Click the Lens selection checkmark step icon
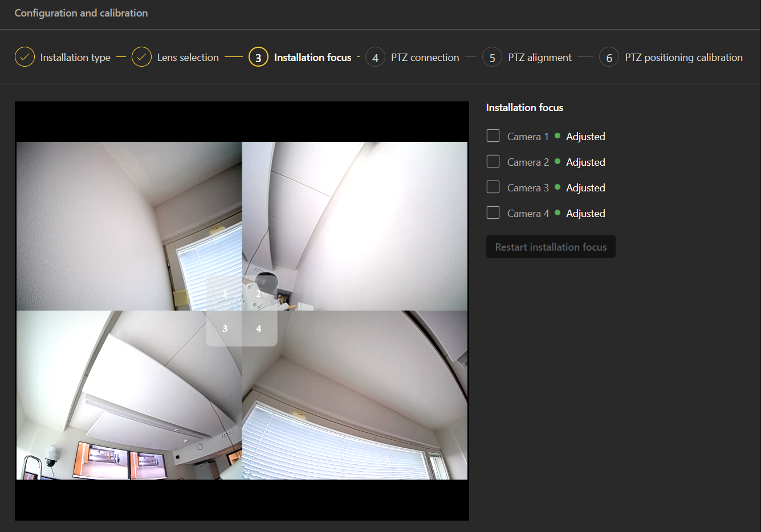The height and width of the screenshot is (532, 761). click(141, 57)
